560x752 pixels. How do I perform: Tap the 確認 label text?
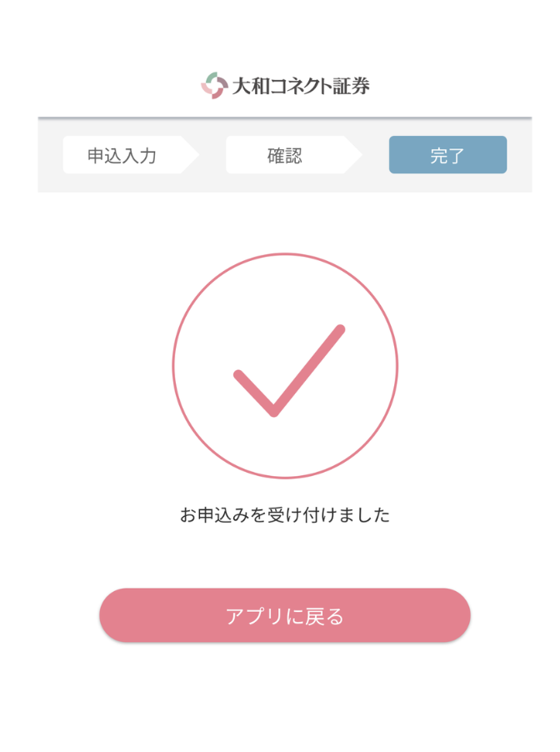tap(284, 156)
